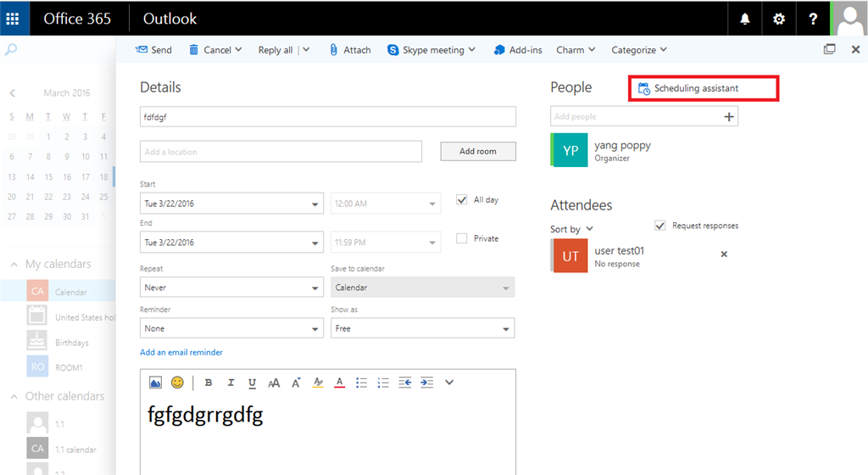Insert an emoji into the message
This screenshot has height=475, width=868.
click(x=177, y=382)
